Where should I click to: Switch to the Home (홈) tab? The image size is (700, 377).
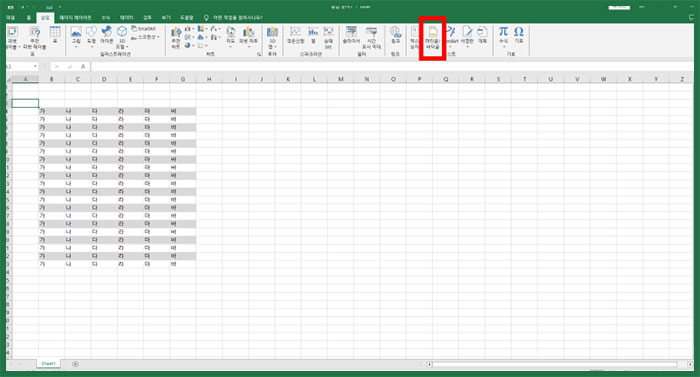click(x=29, y=17)
